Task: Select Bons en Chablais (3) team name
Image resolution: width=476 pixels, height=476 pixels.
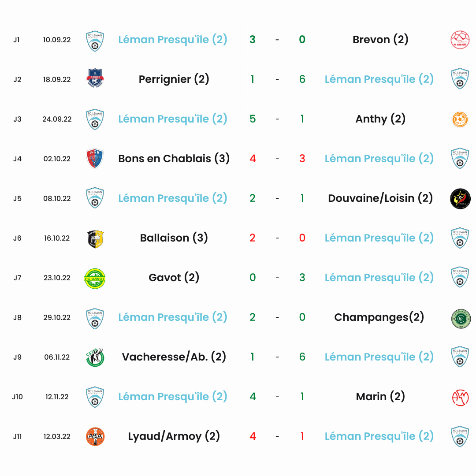Action: (174, 159)
